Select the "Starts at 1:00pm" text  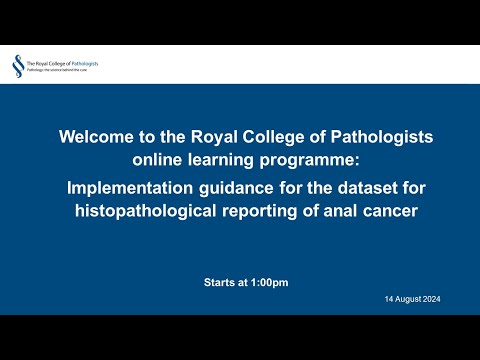246,282
